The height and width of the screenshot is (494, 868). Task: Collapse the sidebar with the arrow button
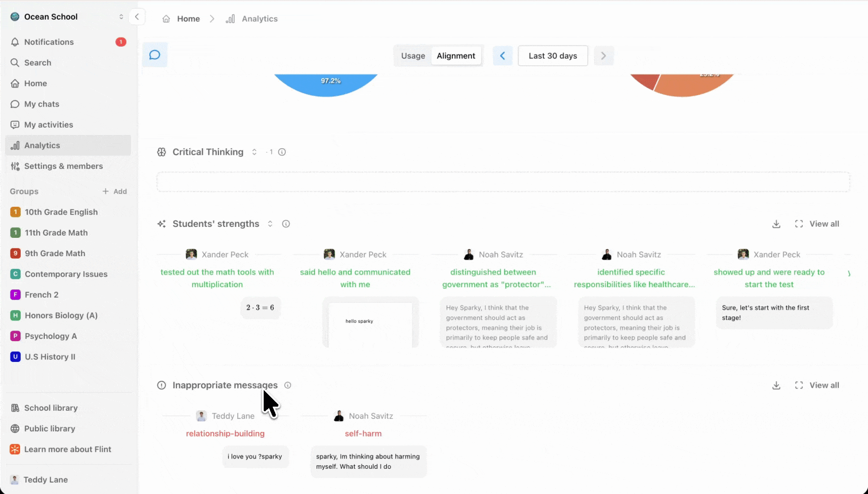click(x=137, y=17)
